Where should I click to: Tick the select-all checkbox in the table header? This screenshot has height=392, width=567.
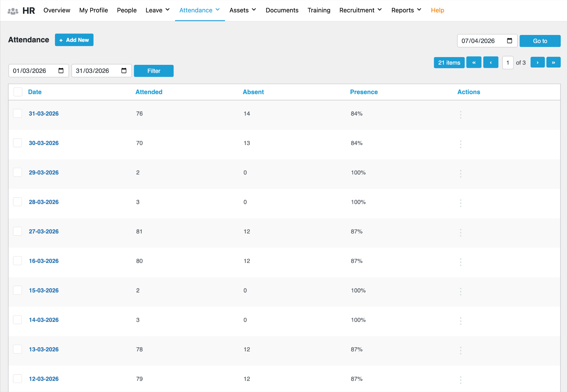[x=18, y=92]
